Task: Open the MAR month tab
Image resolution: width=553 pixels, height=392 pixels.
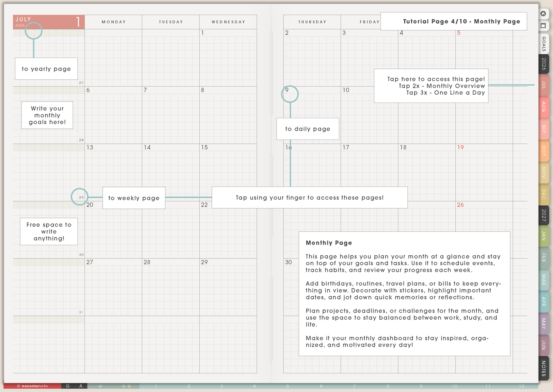Action: tap(544, 280)
